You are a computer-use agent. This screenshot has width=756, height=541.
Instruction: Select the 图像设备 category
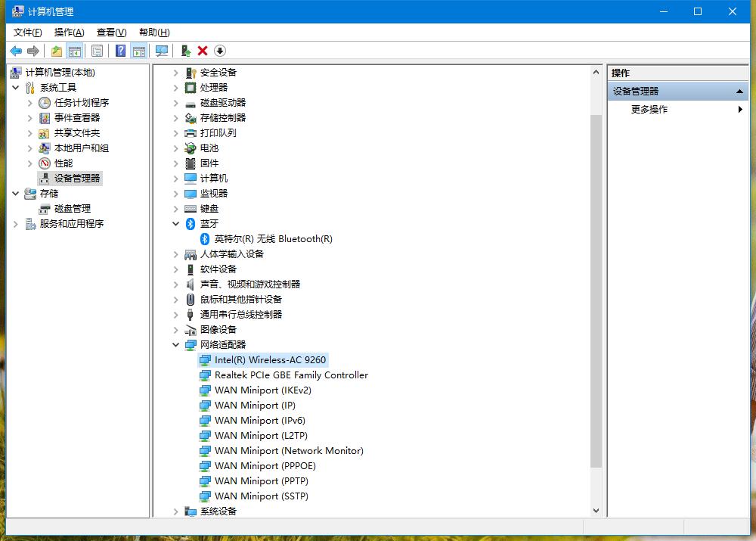coord(218,330)
